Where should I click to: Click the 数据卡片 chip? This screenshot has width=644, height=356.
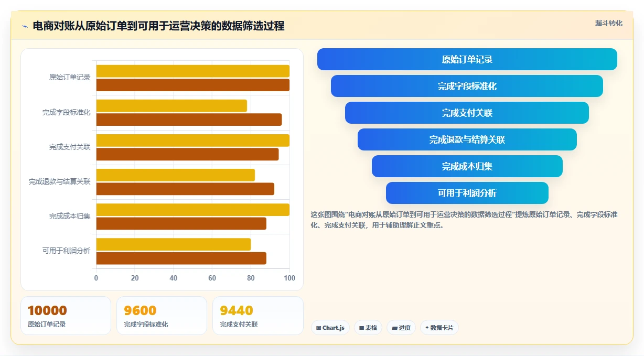(439, 328)
